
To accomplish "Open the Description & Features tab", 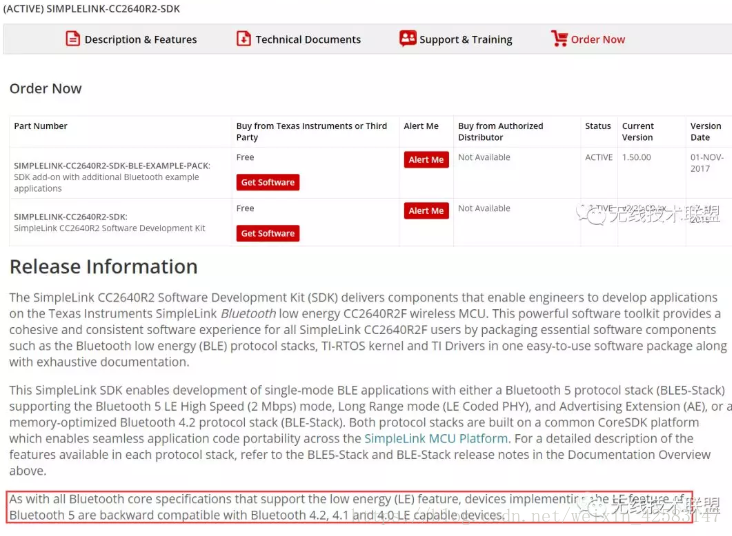I will point(131,39).
